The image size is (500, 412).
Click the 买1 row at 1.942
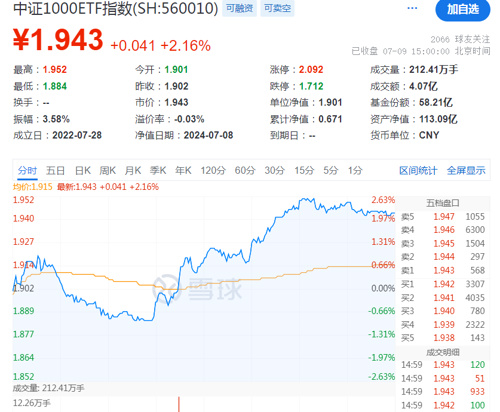443,284
